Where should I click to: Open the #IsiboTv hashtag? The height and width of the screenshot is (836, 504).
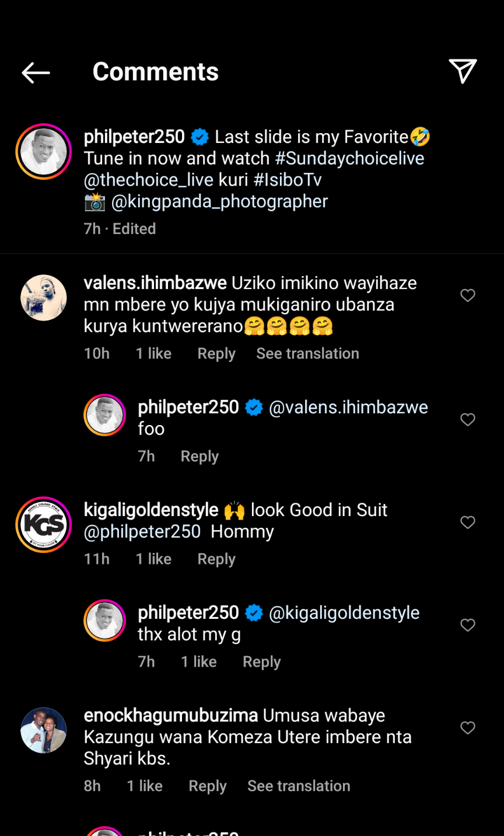click(288, 180)
